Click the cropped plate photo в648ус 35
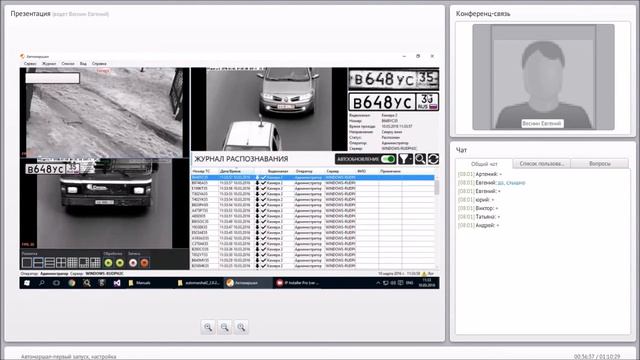Viewport: 640px width, 360px height. click(x=393, y=79)
